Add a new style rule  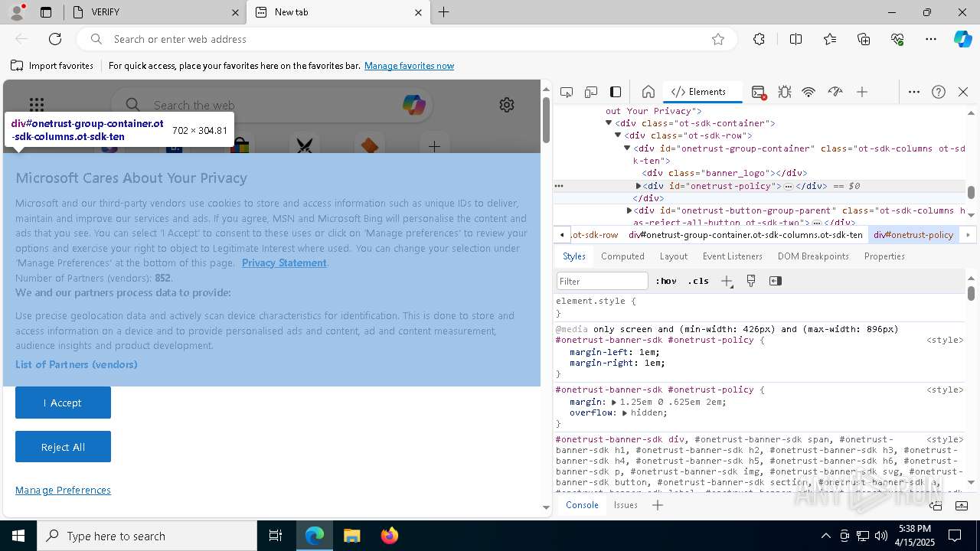point(727,281)
